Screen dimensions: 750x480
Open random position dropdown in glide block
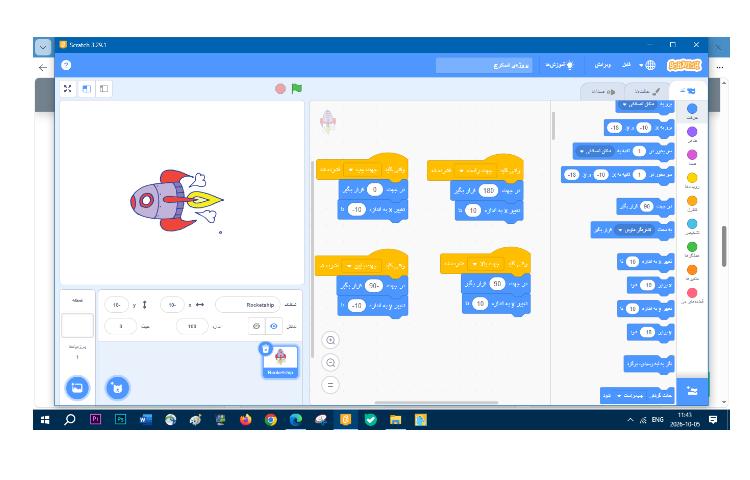click(x=596, y=151)
